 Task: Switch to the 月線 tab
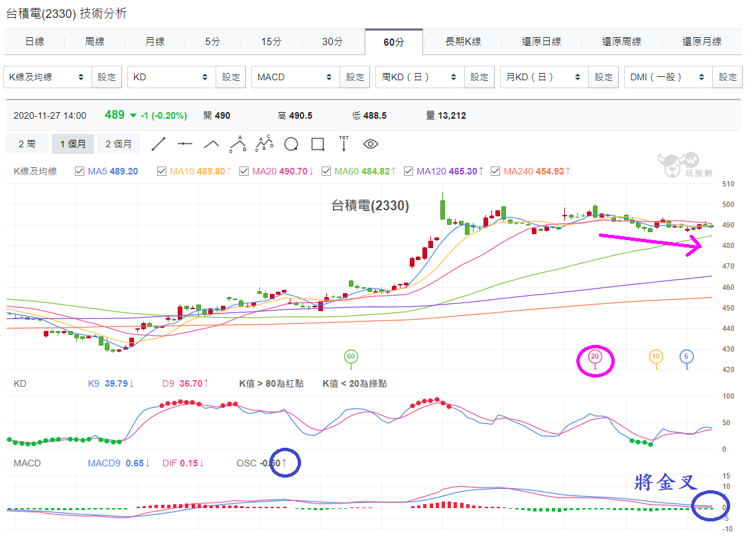click(x=155, y=42)
